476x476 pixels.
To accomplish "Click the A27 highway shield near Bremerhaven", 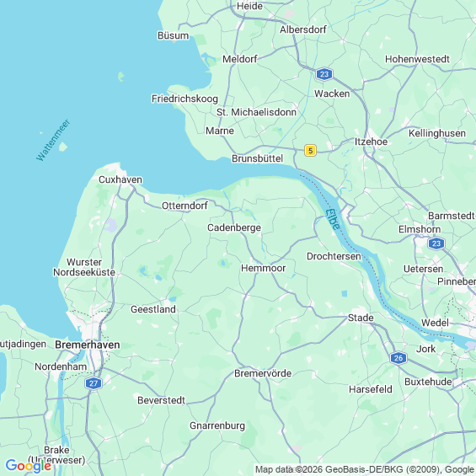I will click(94, 383).
